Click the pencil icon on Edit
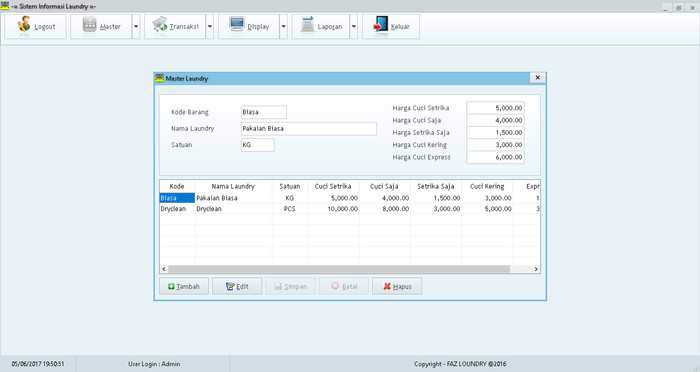 [x=230, y=286]
